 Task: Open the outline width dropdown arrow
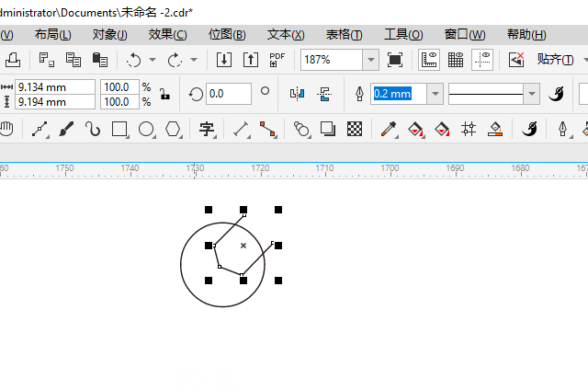tap(435, 94)
